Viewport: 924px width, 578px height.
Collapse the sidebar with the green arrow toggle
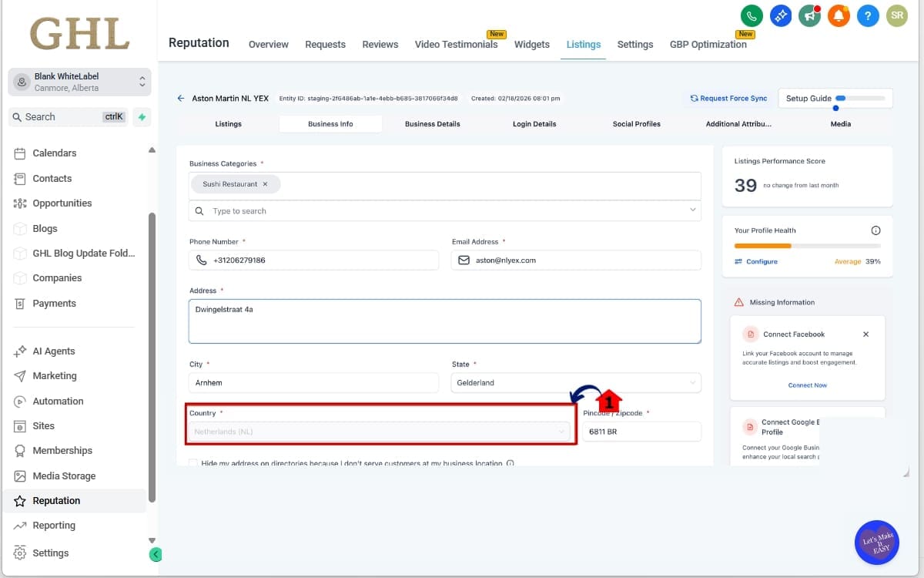click(156, 554)
